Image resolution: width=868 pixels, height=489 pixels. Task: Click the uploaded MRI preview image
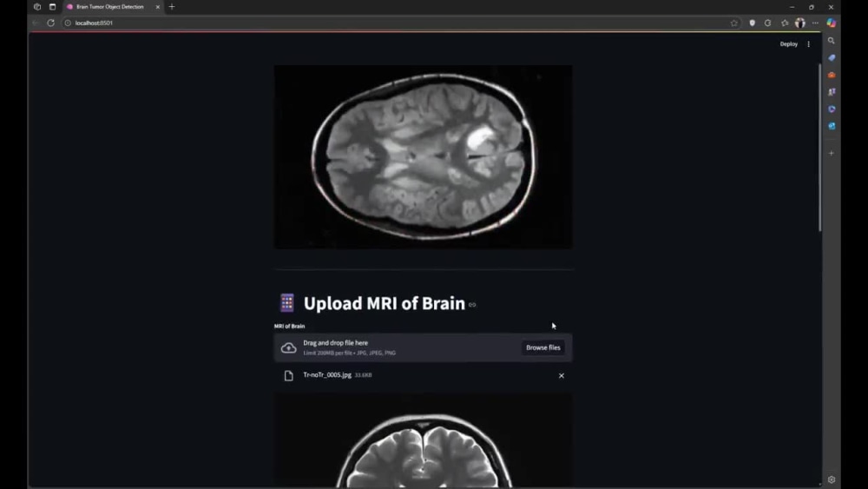tap(423, 440)
